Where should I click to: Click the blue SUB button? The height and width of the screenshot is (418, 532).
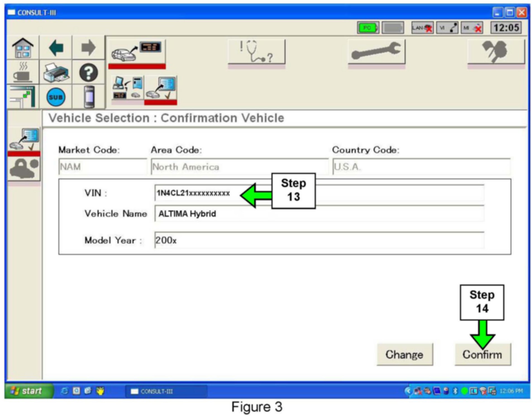coord(56,97)
